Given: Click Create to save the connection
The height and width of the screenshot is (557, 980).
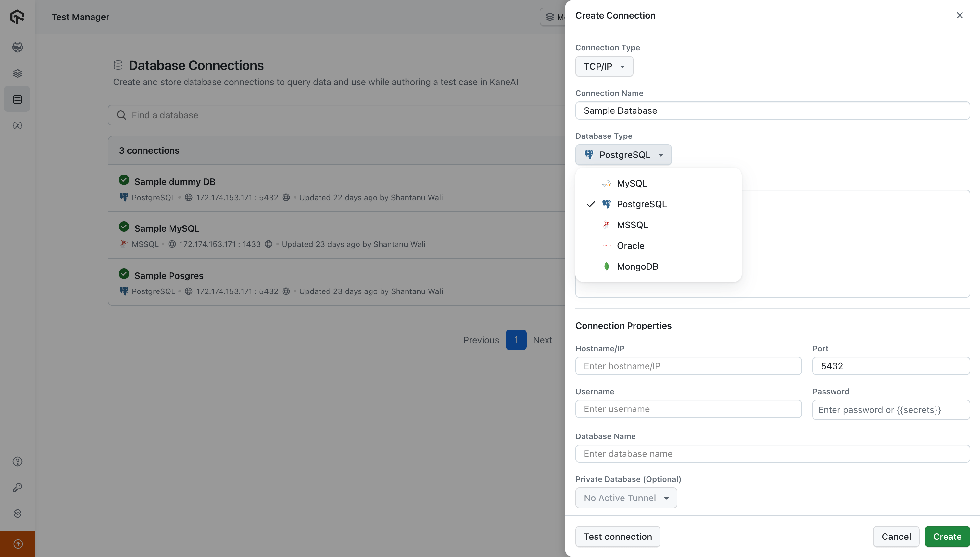Looking at the screenshot, I should point(947,536).
